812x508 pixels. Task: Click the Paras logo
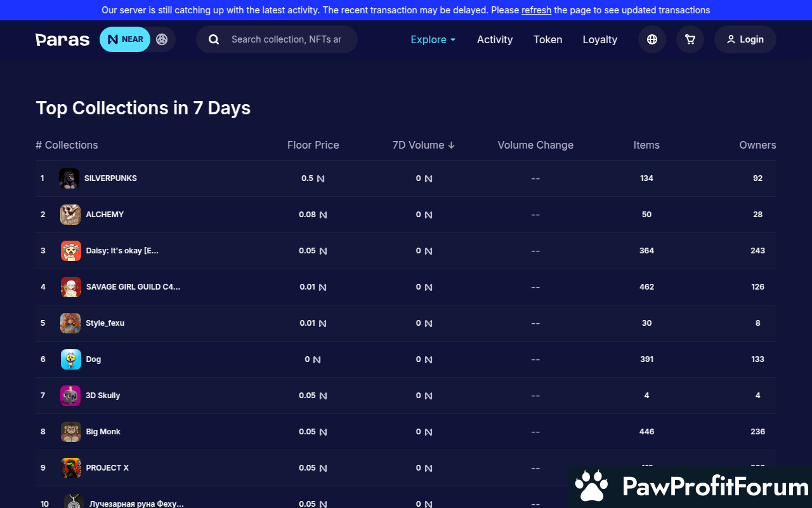click(x=62, y=39)
